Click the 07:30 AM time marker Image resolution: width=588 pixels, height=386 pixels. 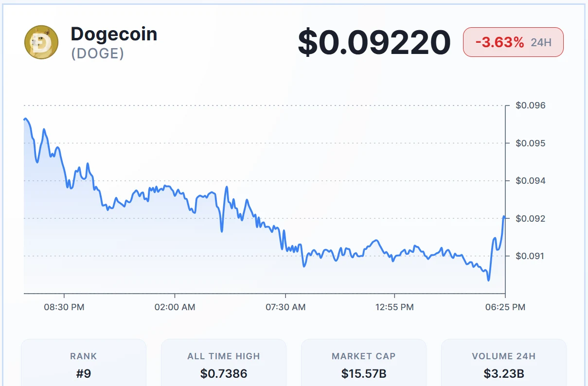point(285,307)
